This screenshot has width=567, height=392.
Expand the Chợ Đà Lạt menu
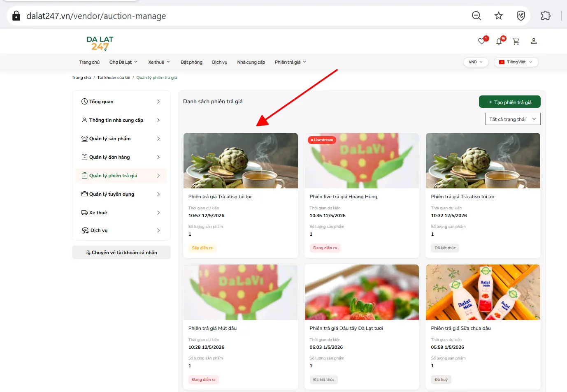(x=123, y=62)
